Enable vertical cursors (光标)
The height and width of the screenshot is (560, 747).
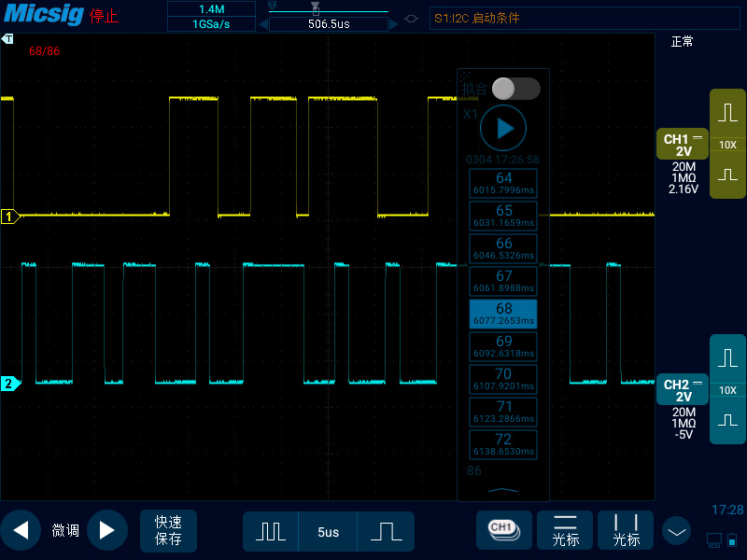click(626, 529)
